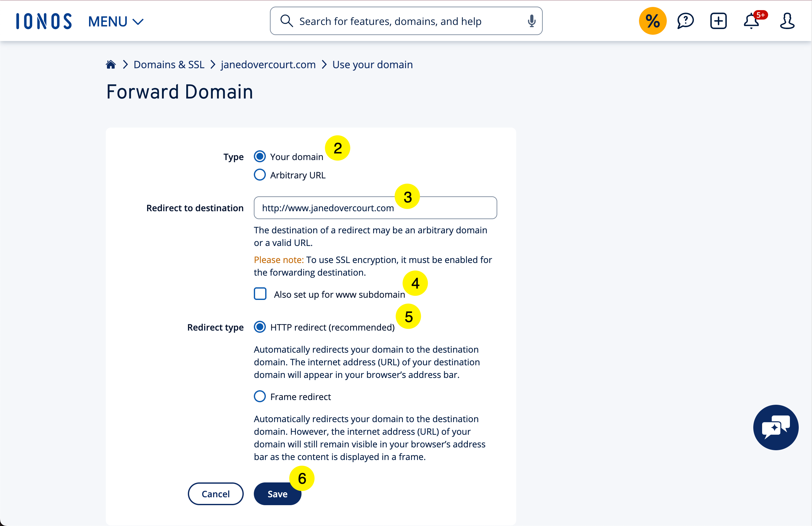Viewport: 812px width, 526px height.
Task: Open the user account icon
Action: (787, 21)
